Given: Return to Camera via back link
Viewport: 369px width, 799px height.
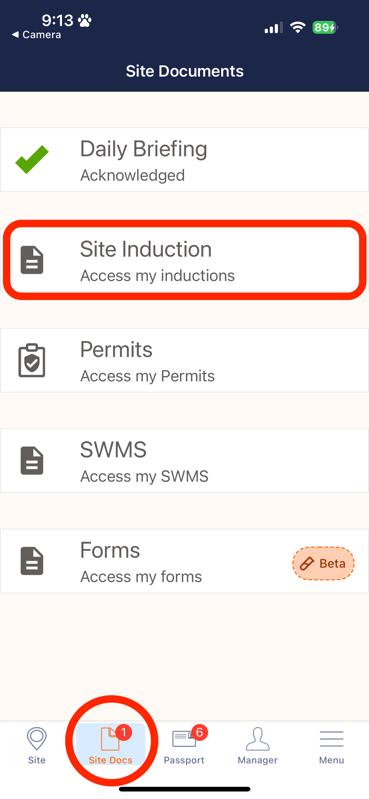Looking at the screenshot, I should (x=36, y=35).
